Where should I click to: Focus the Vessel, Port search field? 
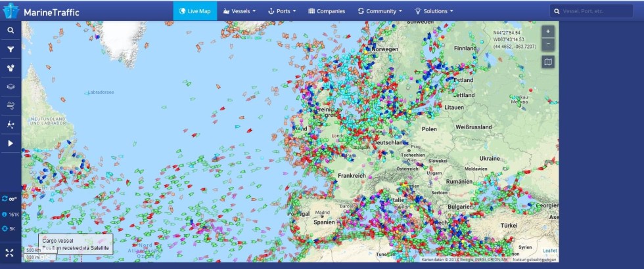(x=591, y=11)
